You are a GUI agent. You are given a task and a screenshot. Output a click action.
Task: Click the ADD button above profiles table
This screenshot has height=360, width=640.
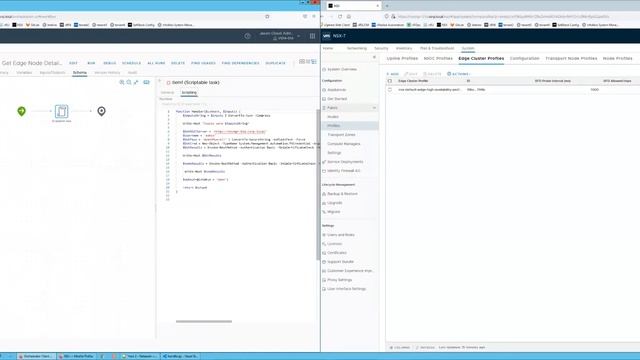tap(393, 74)
